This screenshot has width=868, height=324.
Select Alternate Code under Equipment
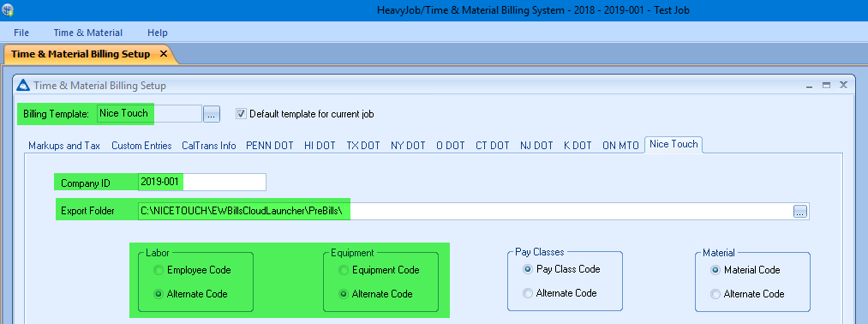click(344, 294)
